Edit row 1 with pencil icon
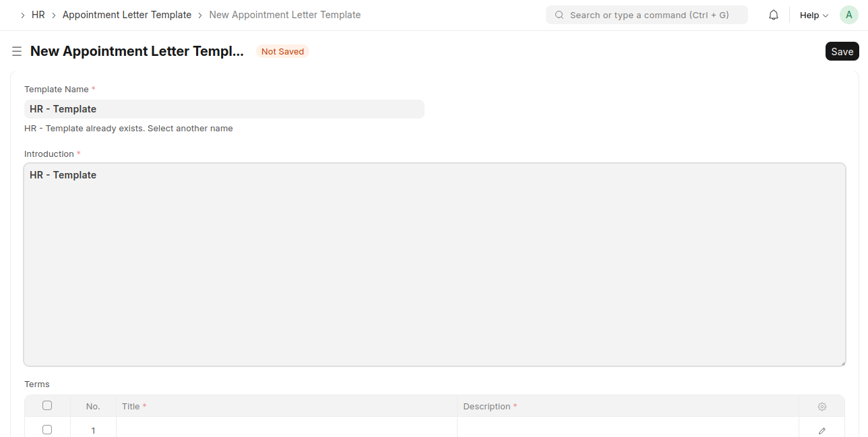 821,430
